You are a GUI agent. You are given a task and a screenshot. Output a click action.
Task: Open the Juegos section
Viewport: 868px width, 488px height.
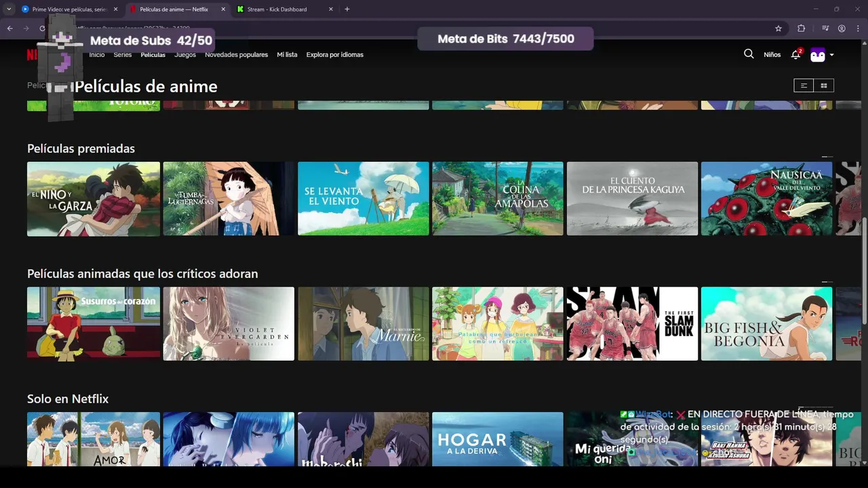pos(185,55)
